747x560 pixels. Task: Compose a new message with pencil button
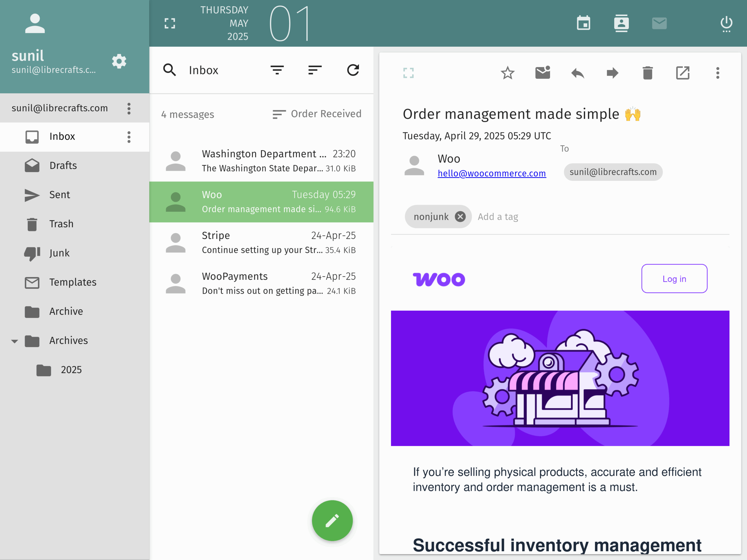pos(332,520)
